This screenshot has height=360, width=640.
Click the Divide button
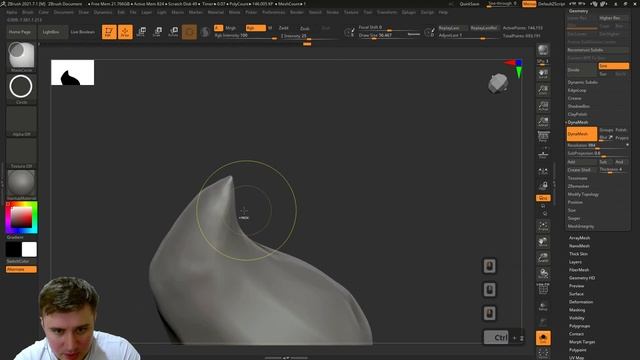coord(582,70)
